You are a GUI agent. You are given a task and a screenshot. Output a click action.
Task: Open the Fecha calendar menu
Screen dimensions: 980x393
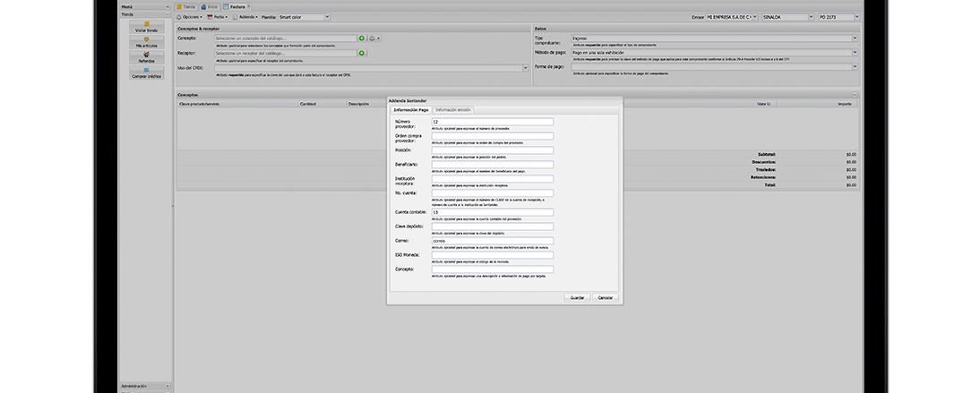[x=216, y=17]
